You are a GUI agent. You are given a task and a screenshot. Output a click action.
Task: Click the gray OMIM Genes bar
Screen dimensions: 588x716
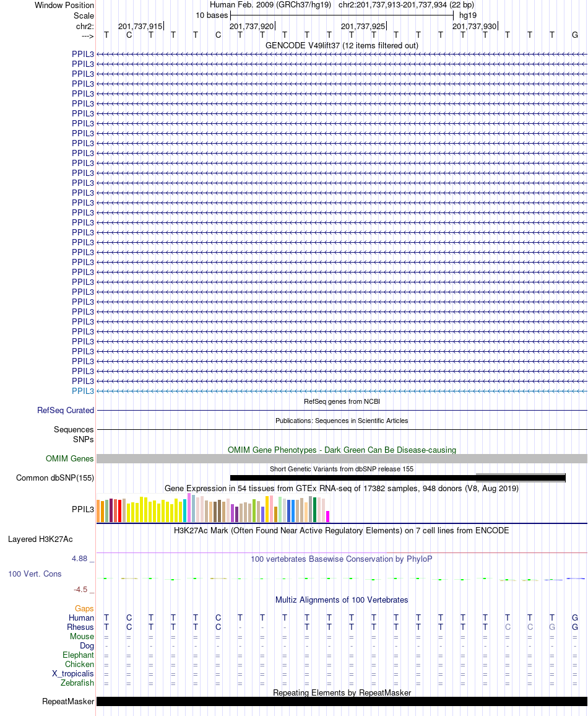click(x=342, y=459)
